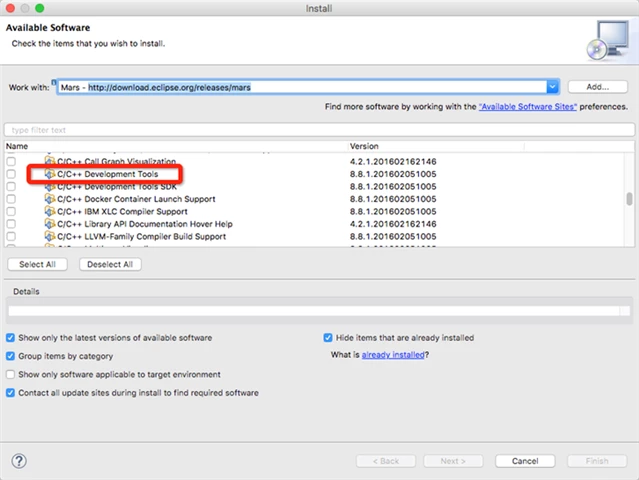Click the Finish button

click(597, 461)
